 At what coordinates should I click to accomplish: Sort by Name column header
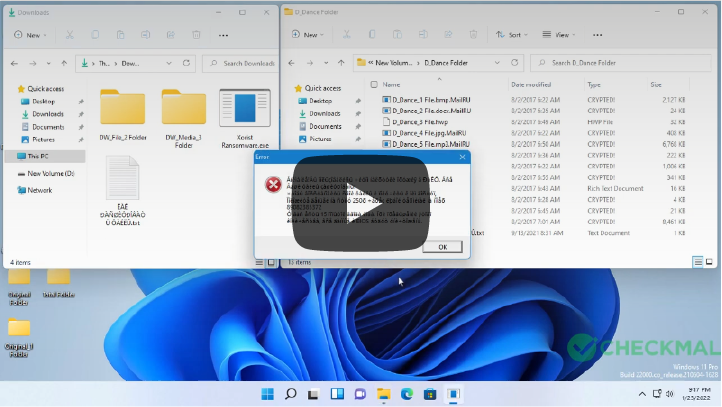point(391,85)
